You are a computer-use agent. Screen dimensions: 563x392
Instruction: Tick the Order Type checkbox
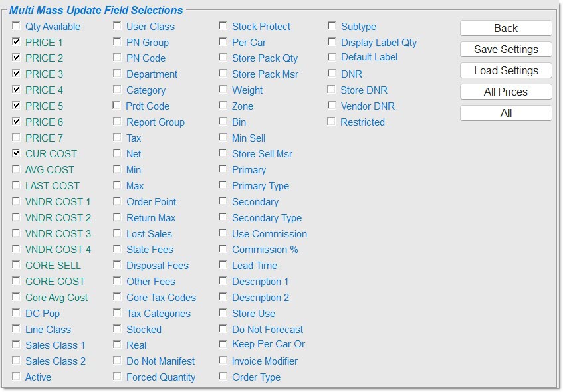coord(223,377)
